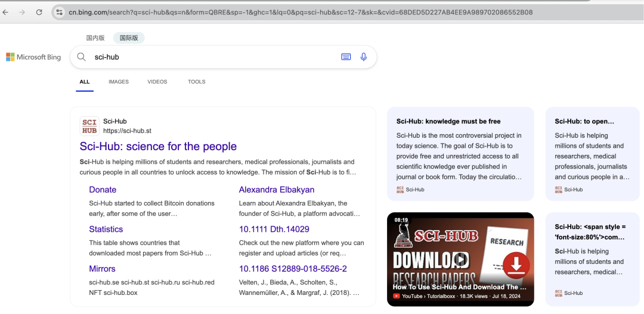Click the browser back arrow
The image size is (644, 314).
coord(5,13)
